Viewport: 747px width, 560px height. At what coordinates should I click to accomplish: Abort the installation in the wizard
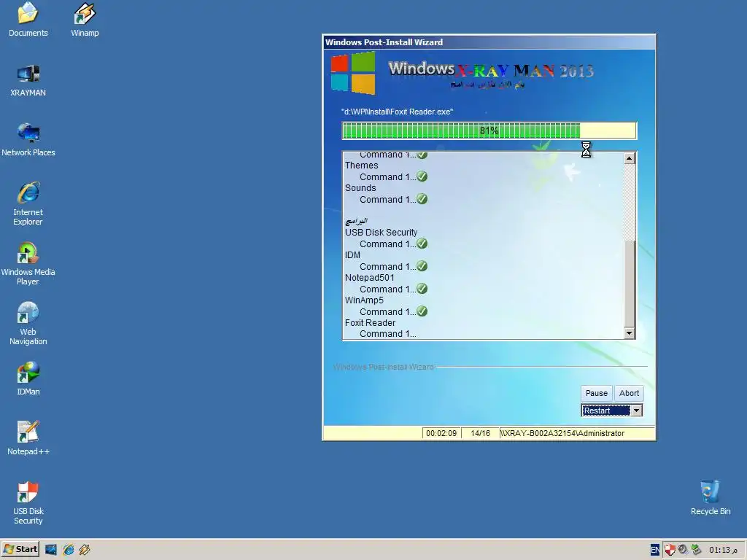629,393
